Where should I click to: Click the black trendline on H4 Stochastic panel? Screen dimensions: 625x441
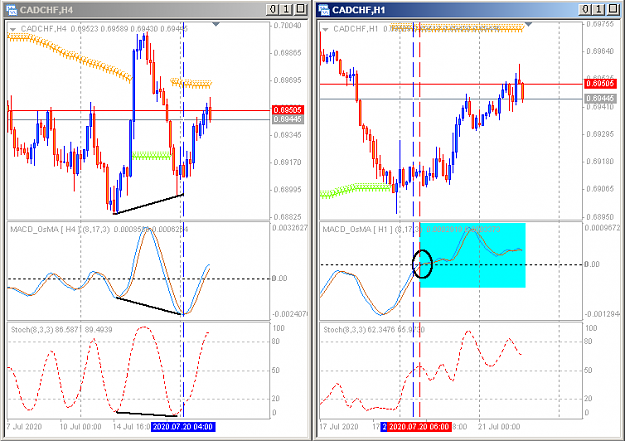click(x=147, y=414)
